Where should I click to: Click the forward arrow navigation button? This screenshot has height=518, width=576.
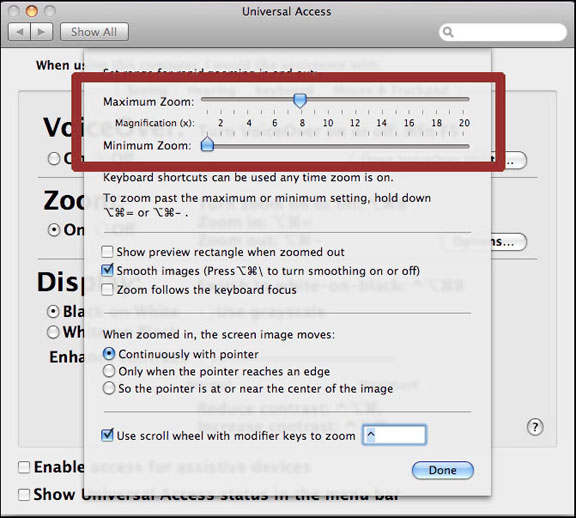(42, 32)
